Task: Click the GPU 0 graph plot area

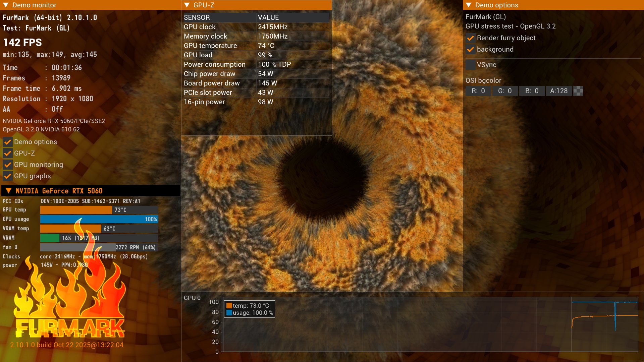Action: click(429, 324)
